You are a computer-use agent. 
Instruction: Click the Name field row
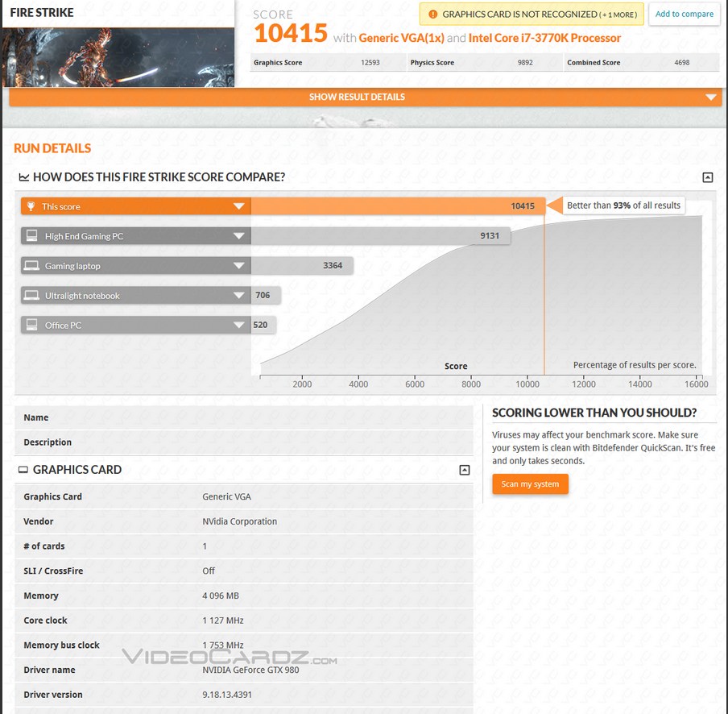click(244, 417)
